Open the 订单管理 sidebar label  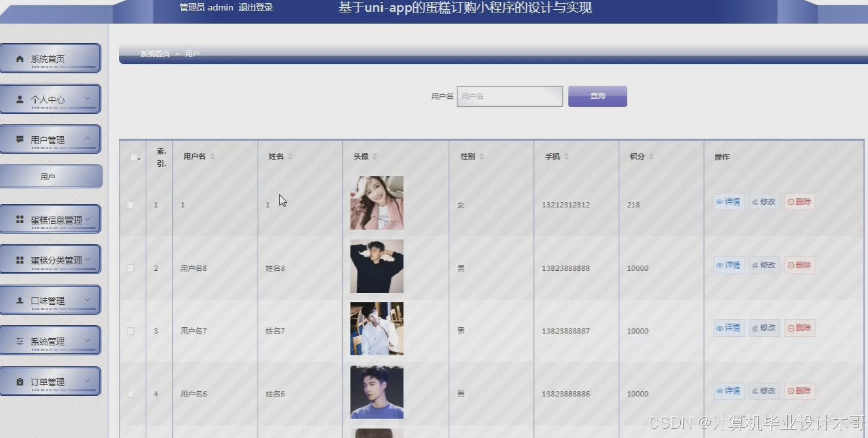tap(48, 382)
